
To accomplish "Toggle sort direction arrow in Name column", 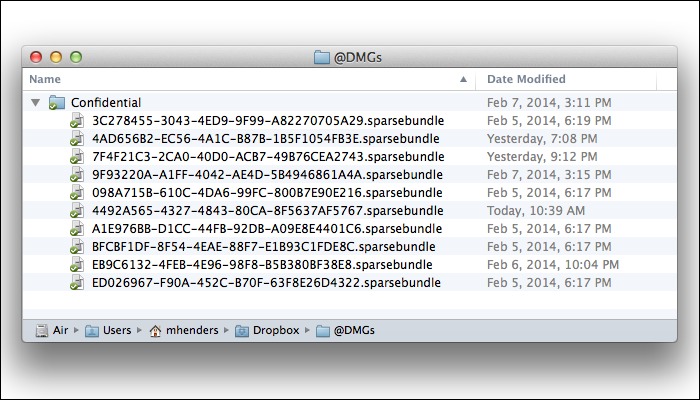I will pyautogui.click(x=463, y=79).
